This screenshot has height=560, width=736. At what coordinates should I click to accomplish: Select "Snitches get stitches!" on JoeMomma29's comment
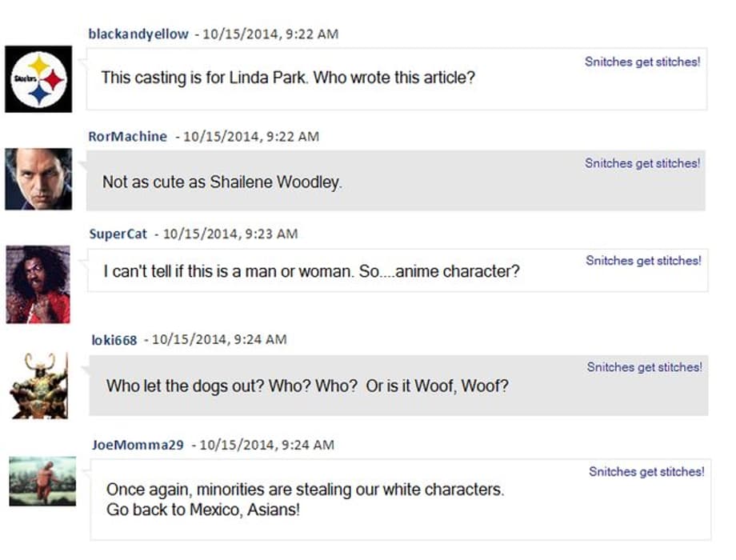pos(646,472)
